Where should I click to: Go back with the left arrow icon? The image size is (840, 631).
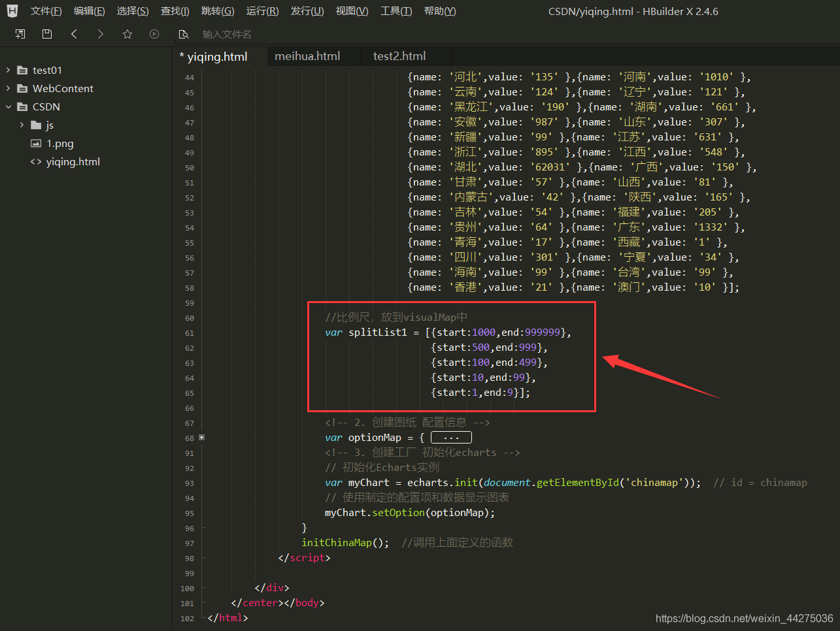pyautogui.click(x=74, y=34)
